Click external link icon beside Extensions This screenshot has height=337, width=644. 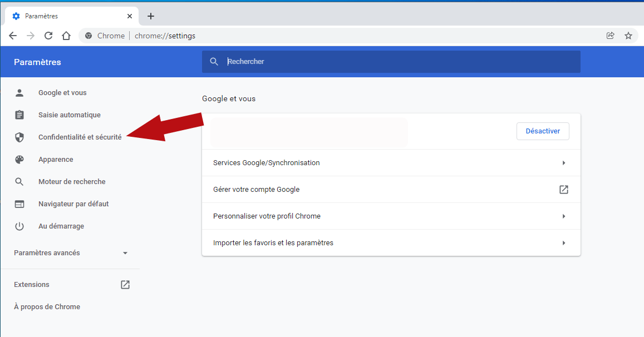pyautogui.click(x=125, y=285)
